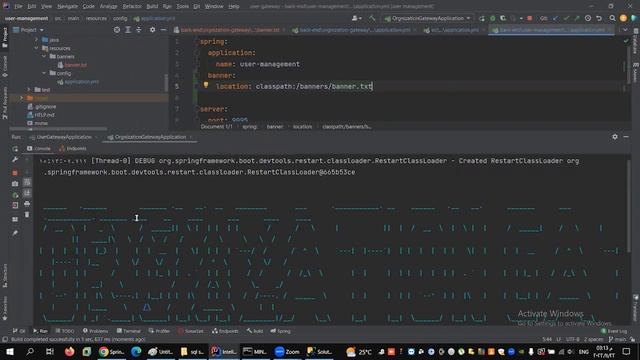Click the expand all icon in Project panel
Viewport: 640px width, 360px height.
pyautogui.click(x=128, y=30)
